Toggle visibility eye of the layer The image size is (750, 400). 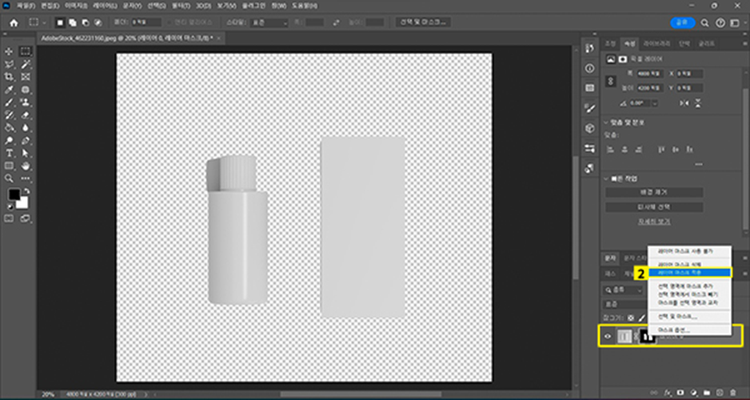click(x=607, y=337)
